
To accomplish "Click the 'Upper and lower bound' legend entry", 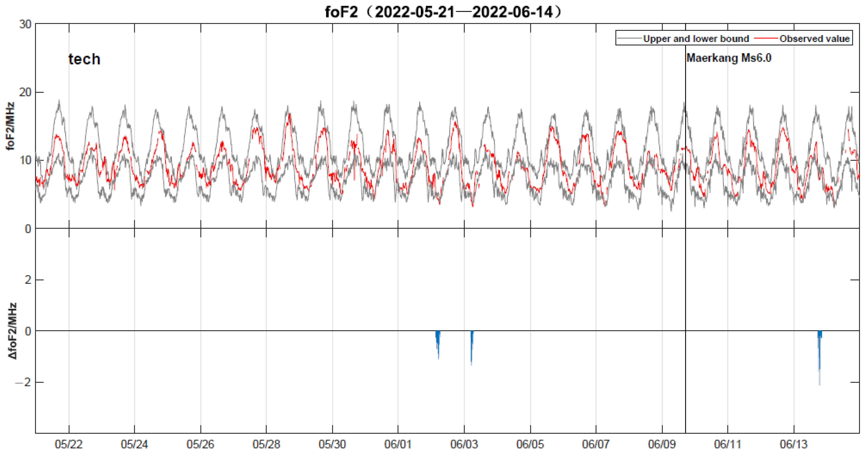I will (696, 39).
